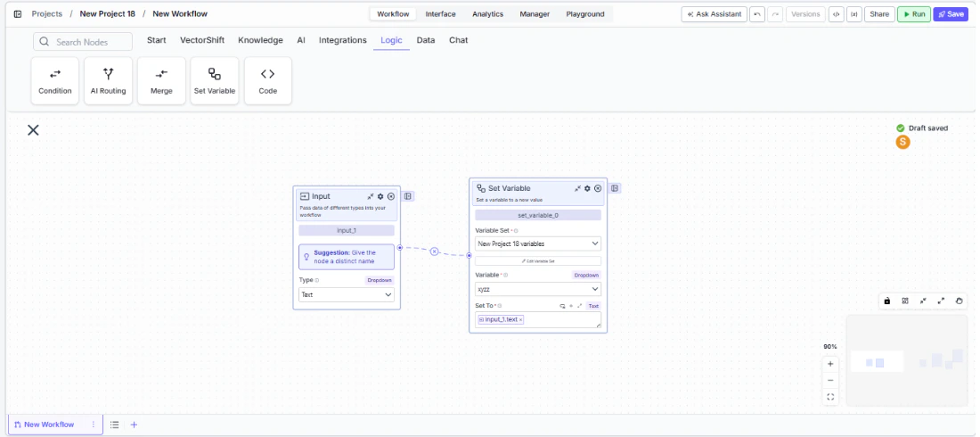
Task: Toggle the Text type badge on Set To
Action: point(593,306)
